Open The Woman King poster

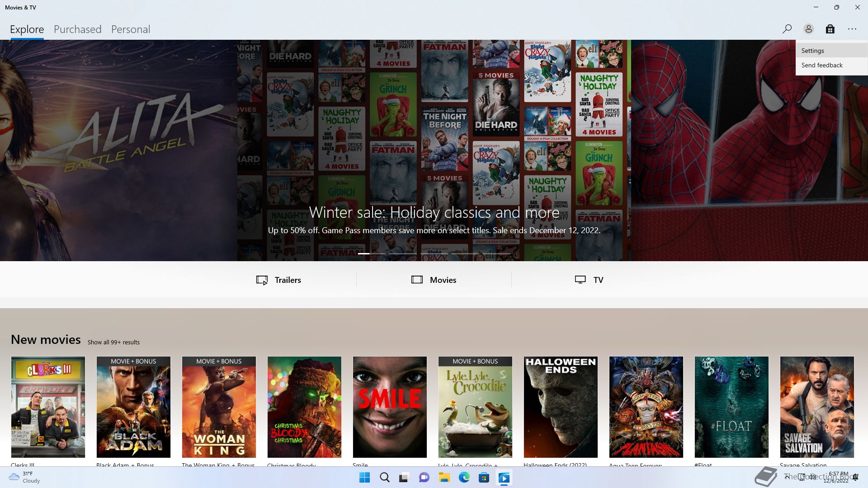(219, 407)
